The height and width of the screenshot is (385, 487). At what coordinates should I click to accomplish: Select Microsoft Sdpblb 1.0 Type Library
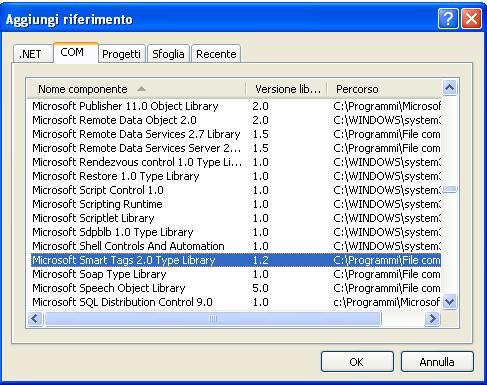pos(236,232)
